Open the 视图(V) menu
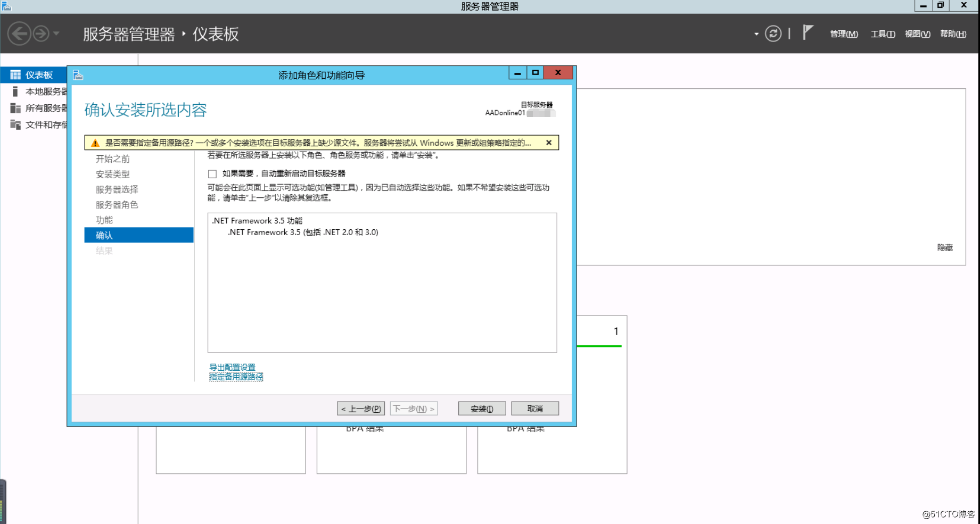The width and height of the screenshot is (980, 524). pos(917,34)
